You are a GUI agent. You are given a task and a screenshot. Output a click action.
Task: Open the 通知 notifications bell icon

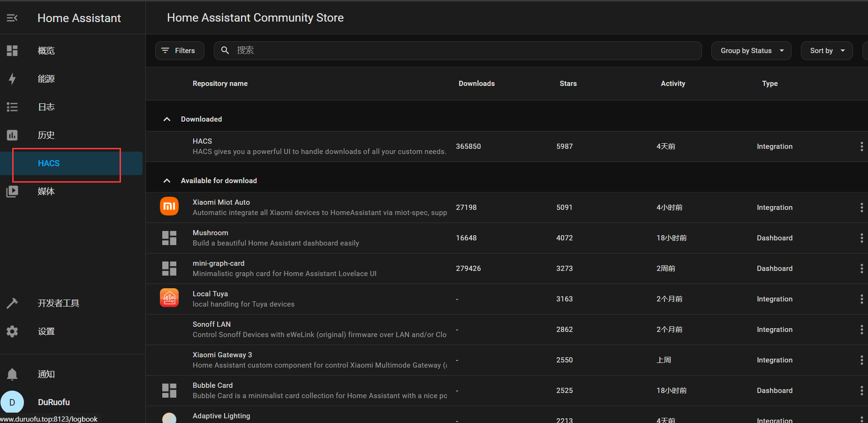pos(12,374)
